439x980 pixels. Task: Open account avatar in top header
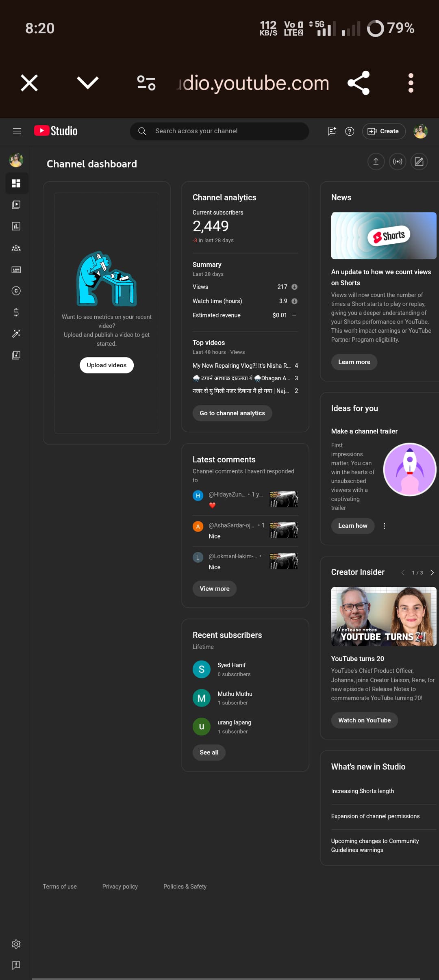(420, 131)
